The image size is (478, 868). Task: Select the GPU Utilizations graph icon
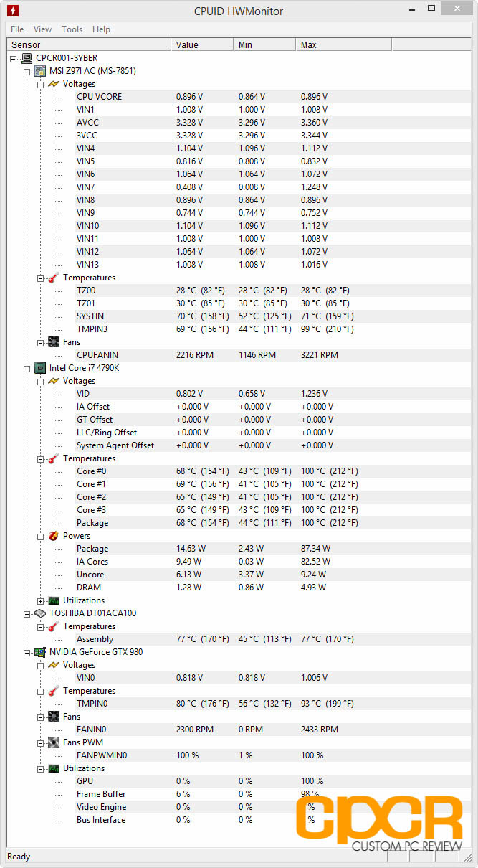(x=54, y=768)
